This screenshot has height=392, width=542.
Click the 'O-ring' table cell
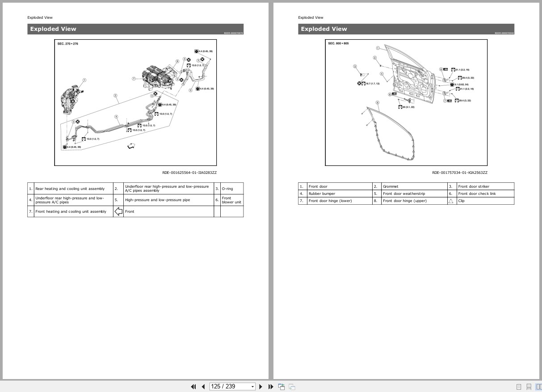[x=232, y=189]
